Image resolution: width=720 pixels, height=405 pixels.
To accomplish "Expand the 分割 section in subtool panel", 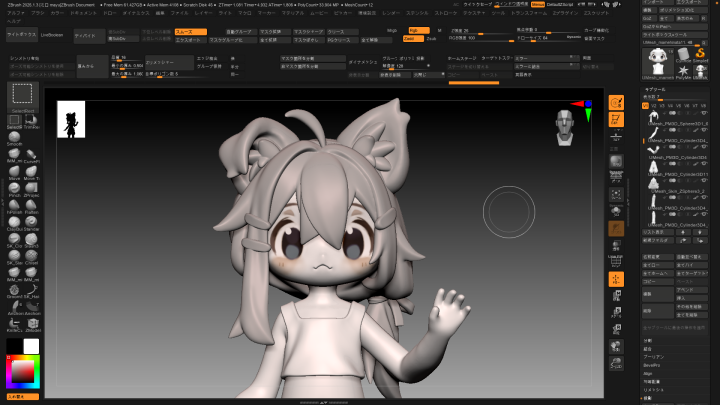I will [x=647, y=341].
